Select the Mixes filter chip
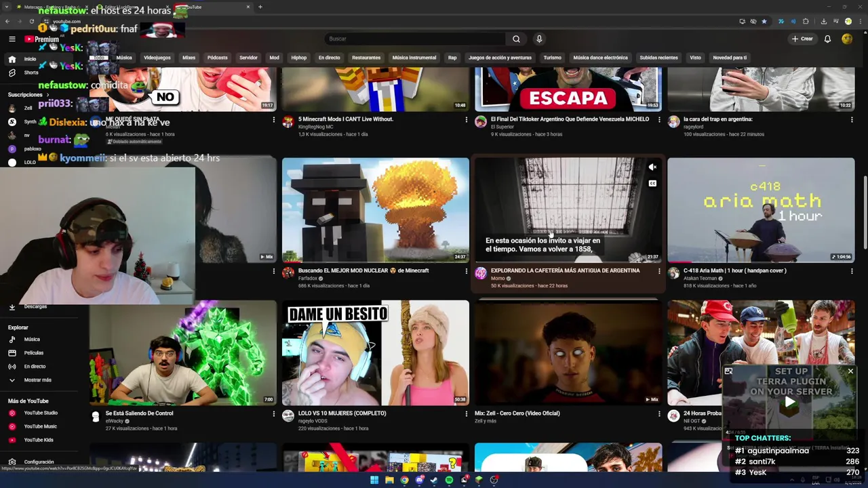Viewport: 868px width, 488px height. pyautogui.click(x=189, y=58)
